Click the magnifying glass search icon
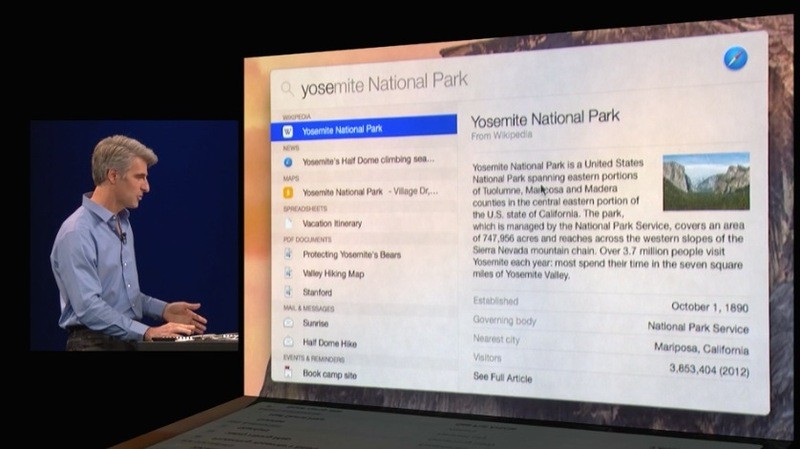This screenshot has width=800, height=449. 287,89
